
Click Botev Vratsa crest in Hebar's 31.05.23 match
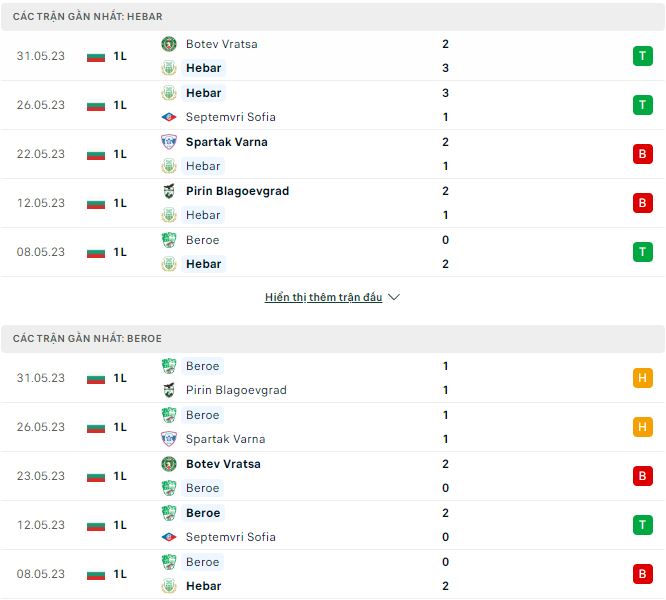click(x=169, y=44)
